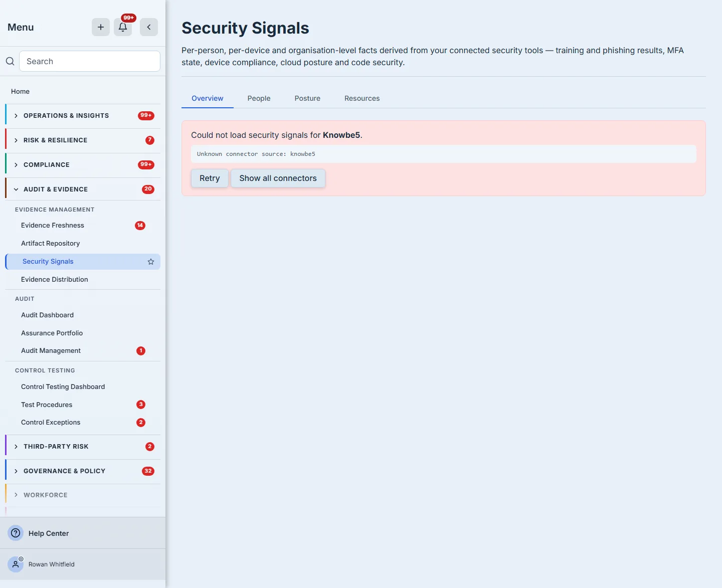Image resolution: width=722 pixels, height=588 pixels.
Task: Expand the Operations & Insights section
Action: pyautogui.click(x=83, y=116)
